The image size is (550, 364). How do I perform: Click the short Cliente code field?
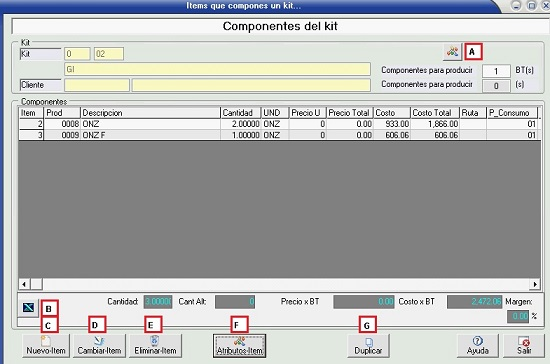(97, 85)
